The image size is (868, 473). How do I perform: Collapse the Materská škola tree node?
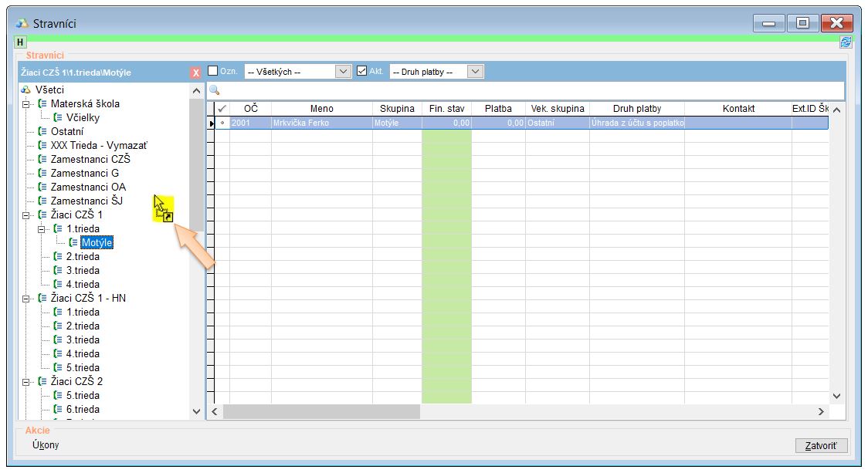pos(26,104)
